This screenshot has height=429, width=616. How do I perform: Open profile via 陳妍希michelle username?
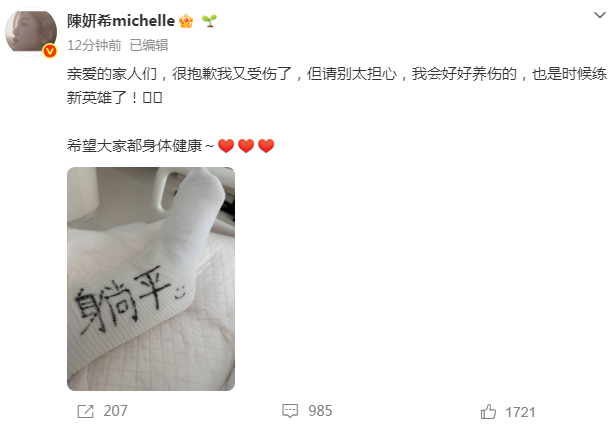pos(121,21)
